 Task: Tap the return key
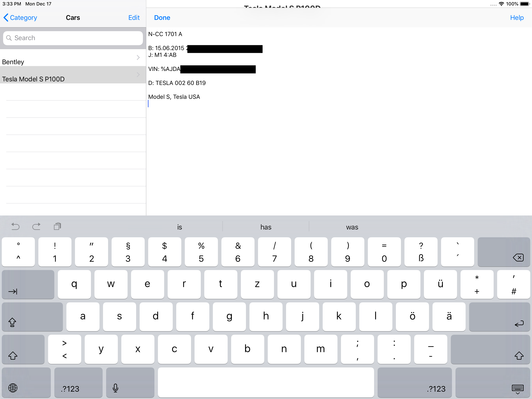(499, 317)
